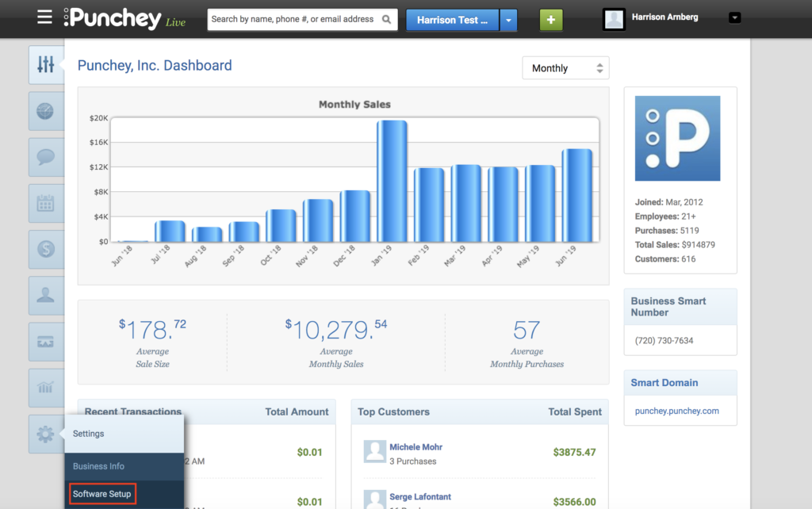Click the Feb '19 sales bar
The width and height of the screenshot is (812, 509).
point(429,205)
